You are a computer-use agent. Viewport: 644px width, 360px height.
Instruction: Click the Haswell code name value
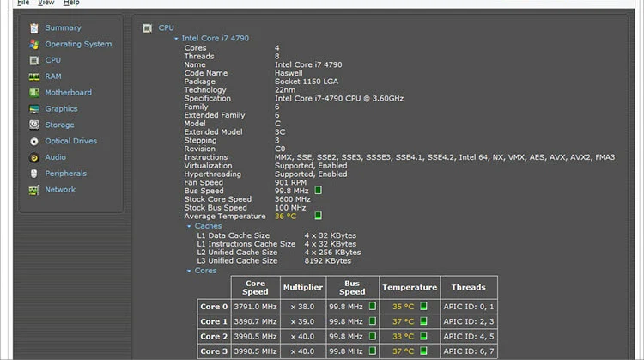(x=289, y=73)
